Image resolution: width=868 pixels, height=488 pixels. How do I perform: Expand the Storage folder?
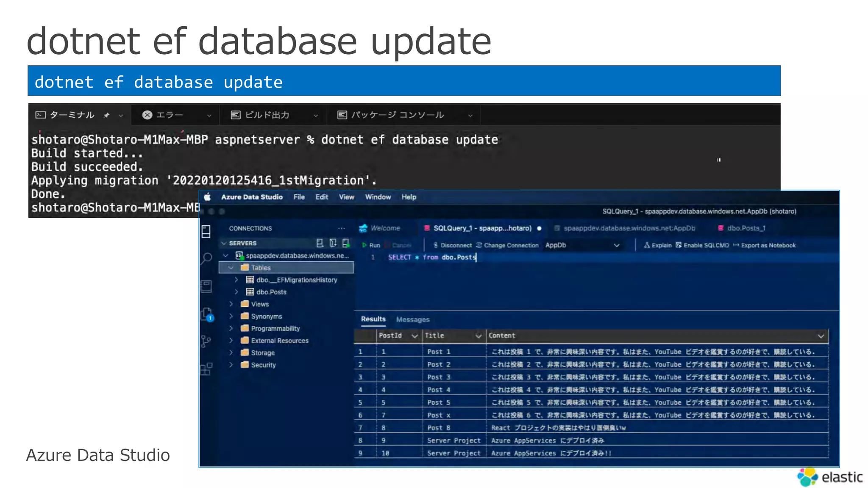tap(231, 352)
